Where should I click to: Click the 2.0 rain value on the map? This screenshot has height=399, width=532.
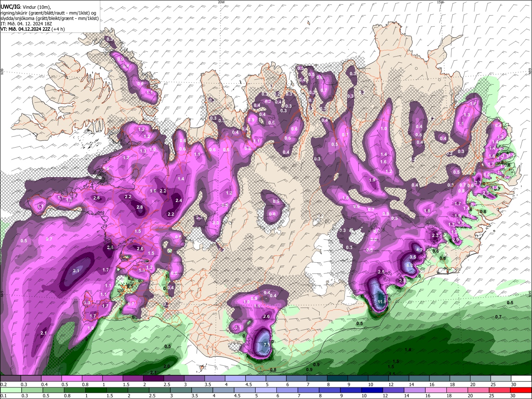[x=167, y=366]
